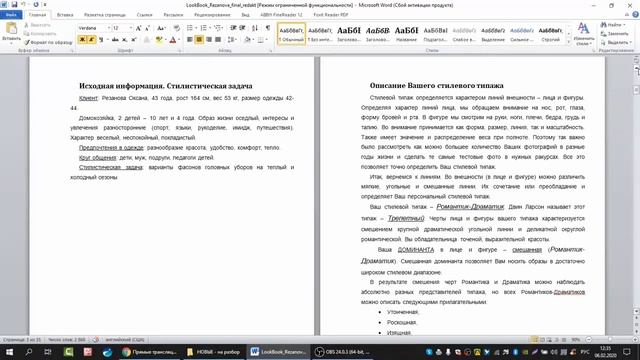The image size is (640, 360).
Task: Switch to the Вид tab
Action: point(245,15)
